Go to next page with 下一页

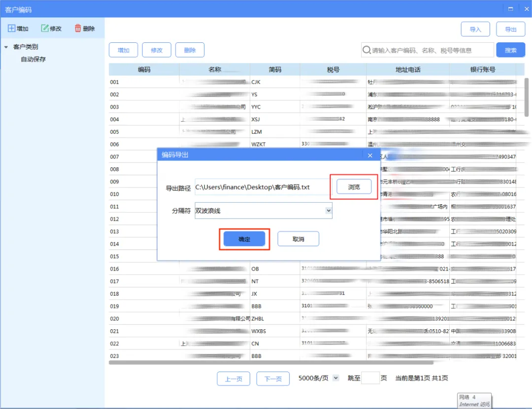coord(273,378)
